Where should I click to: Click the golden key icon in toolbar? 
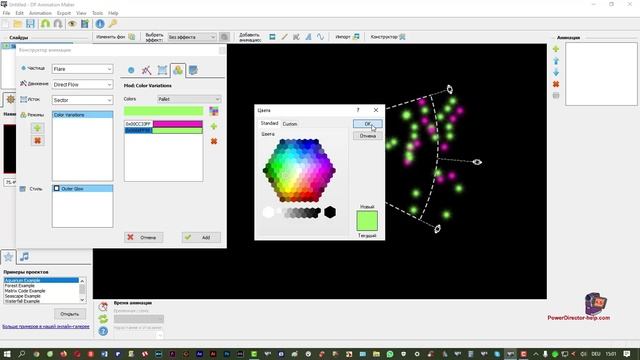(113, 24)
